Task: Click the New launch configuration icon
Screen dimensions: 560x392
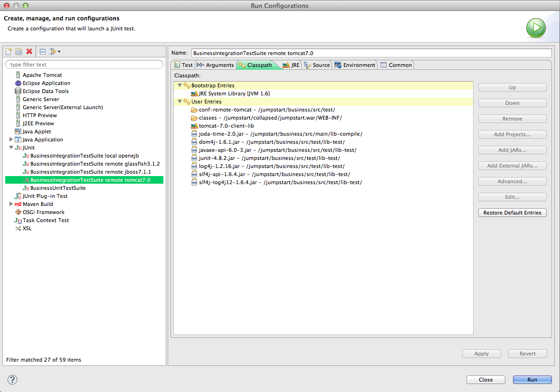Action: [9, 51]
